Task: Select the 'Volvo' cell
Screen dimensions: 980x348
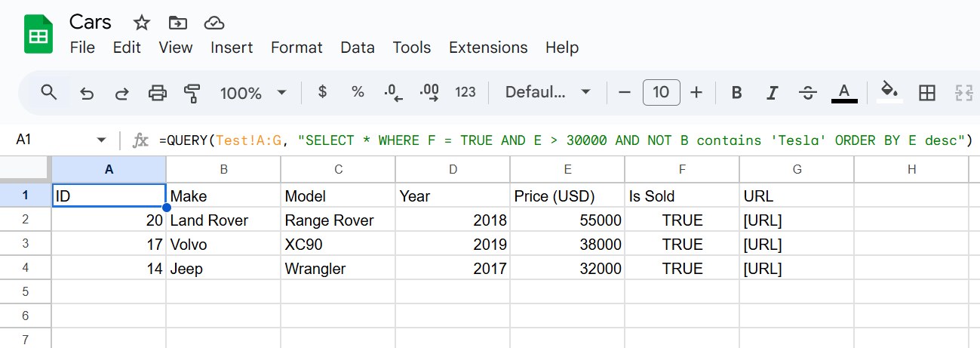Action: [x=224, y=244]
